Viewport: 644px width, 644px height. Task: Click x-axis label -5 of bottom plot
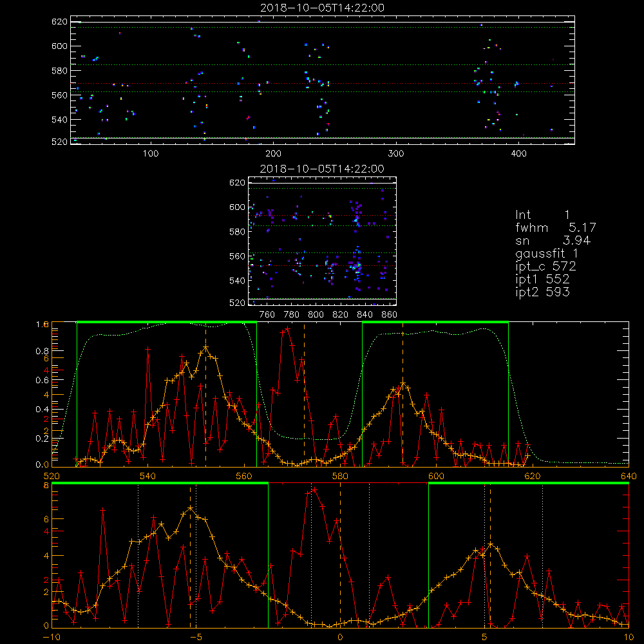[x=196, y=637]
